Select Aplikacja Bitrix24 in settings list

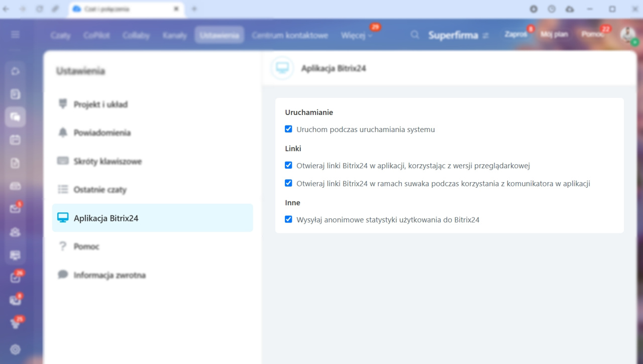[x=152, y=218]
